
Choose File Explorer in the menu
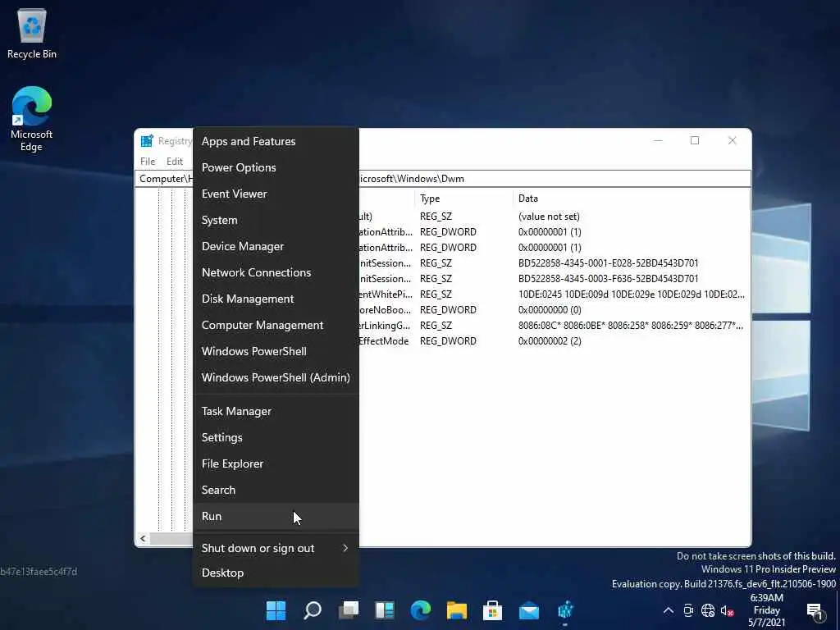tap(276, 464)
